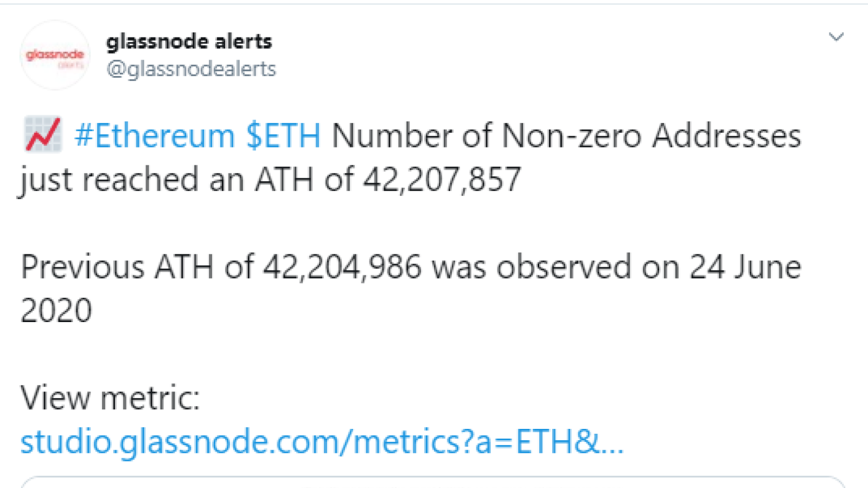868x488 pixels.
Task: Click the word 'Previous' in tweet
Action: pos(82,267)
